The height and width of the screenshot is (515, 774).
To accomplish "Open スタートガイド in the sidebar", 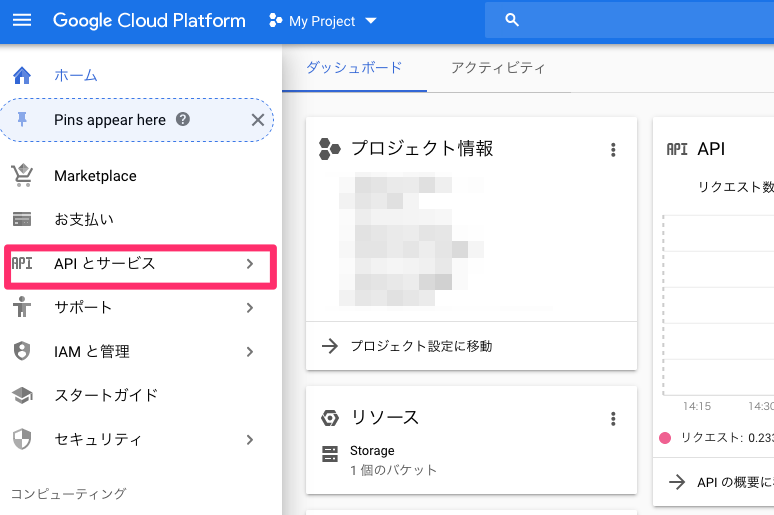I will point(106,395).
